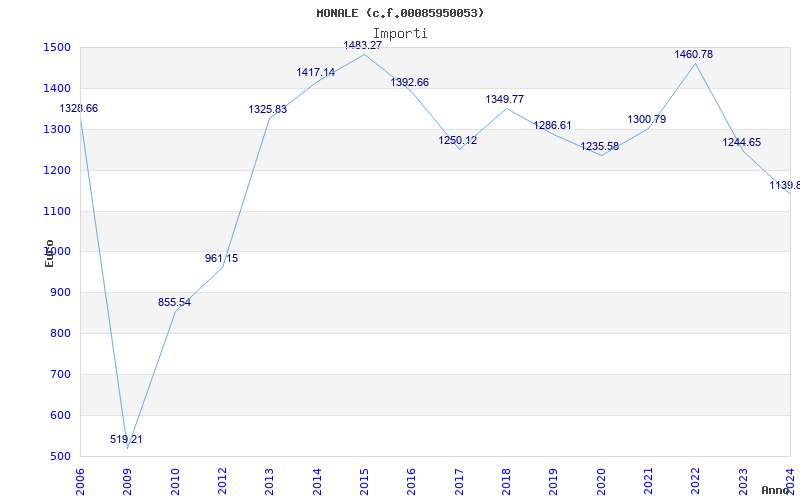Click the data label 1244.65

click(x=741, y=142)
